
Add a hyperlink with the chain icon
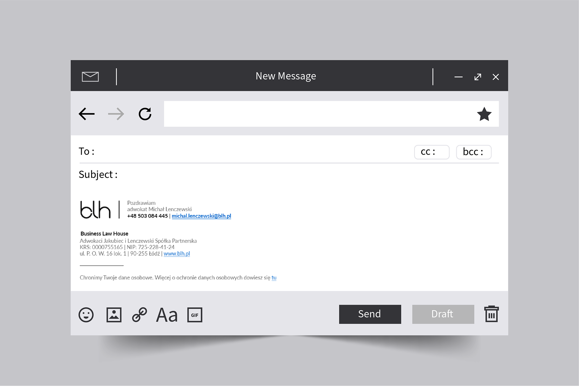coord(139,315)
